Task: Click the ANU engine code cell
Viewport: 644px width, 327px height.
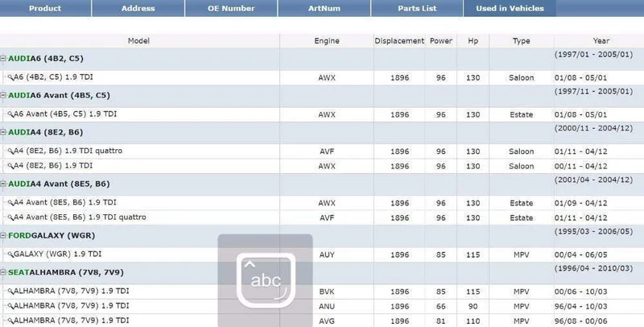Action: tap(327, 306)
